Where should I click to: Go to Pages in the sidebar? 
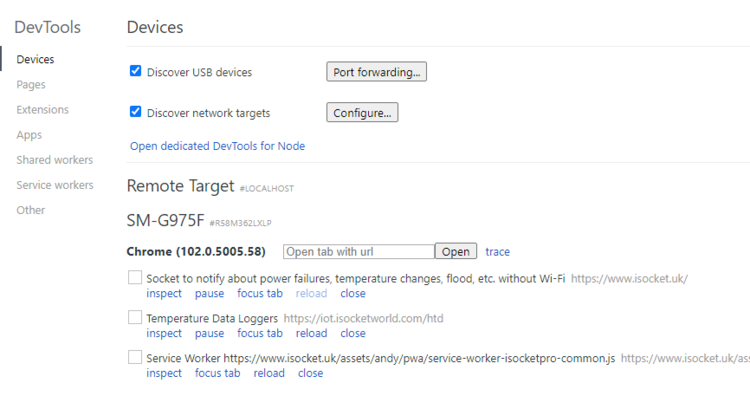click(31, 85)
